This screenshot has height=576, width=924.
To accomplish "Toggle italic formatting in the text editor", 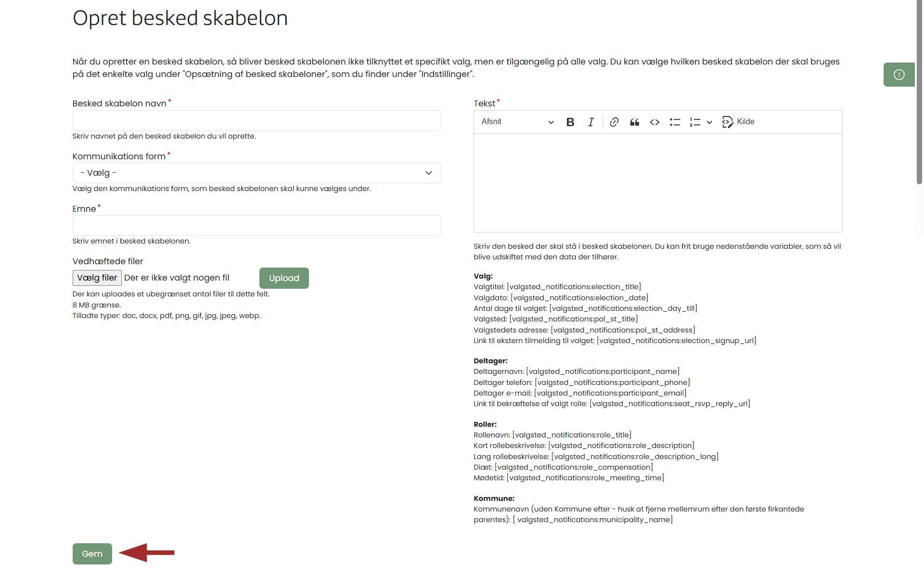I will click(591, 122).
